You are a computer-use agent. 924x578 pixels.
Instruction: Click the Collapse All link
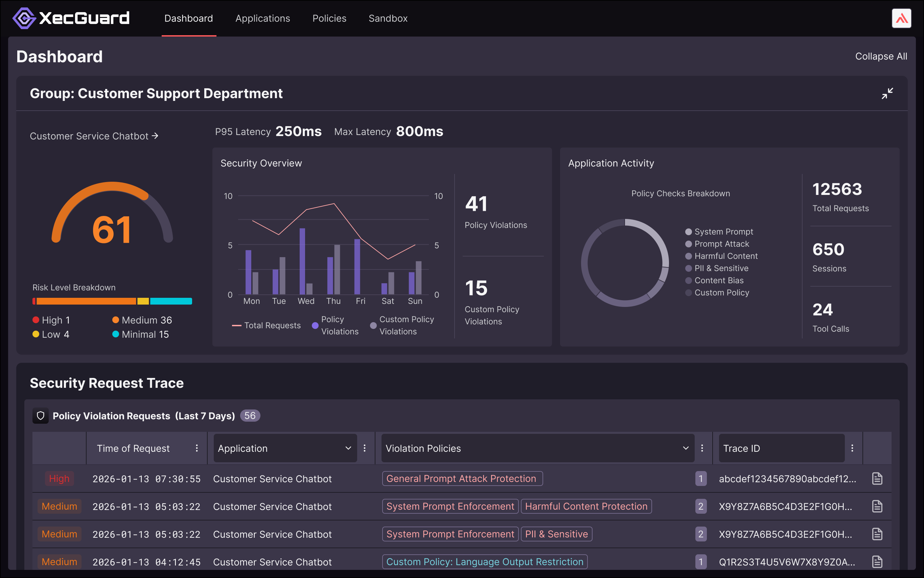click(x=881, y=56)
